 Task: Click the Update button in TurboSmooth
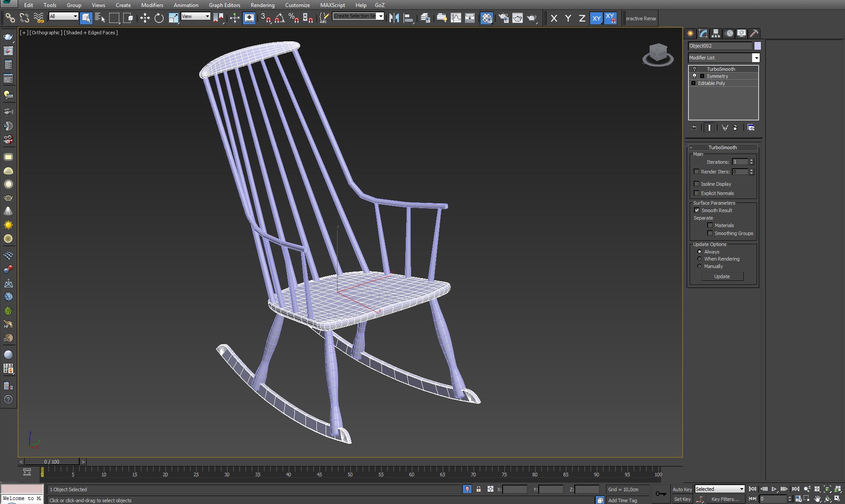pos(722,276)
